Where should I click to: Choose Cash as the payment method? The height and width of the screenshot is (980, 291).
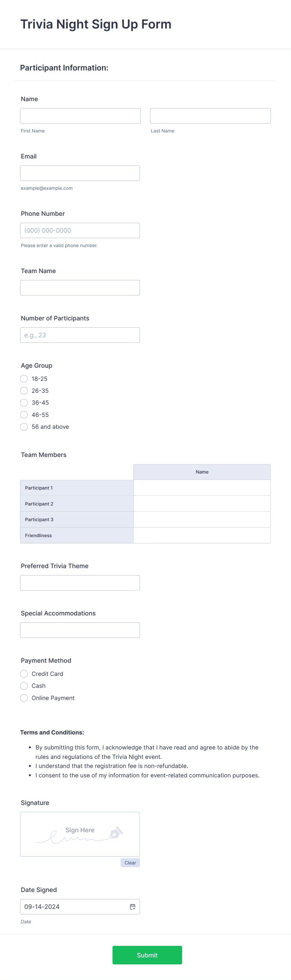[x=23, y=686]
